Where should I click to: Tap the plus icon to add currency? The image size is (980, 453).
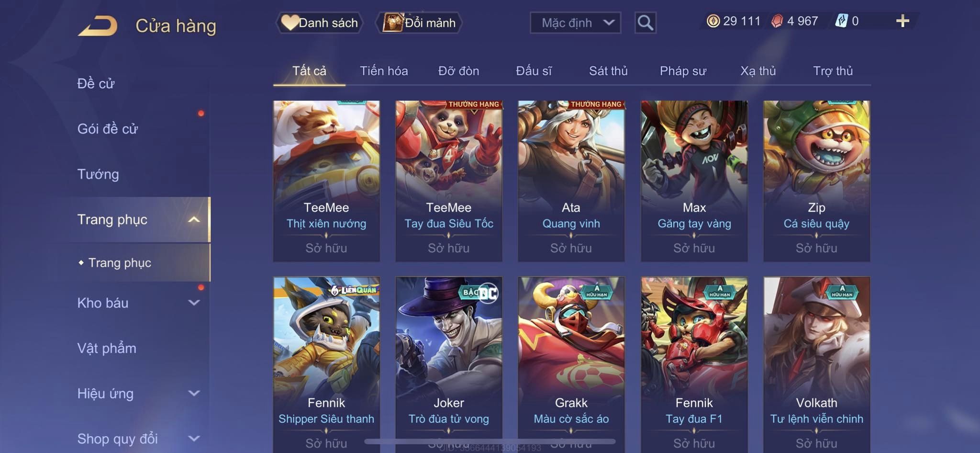click(902, 21)
